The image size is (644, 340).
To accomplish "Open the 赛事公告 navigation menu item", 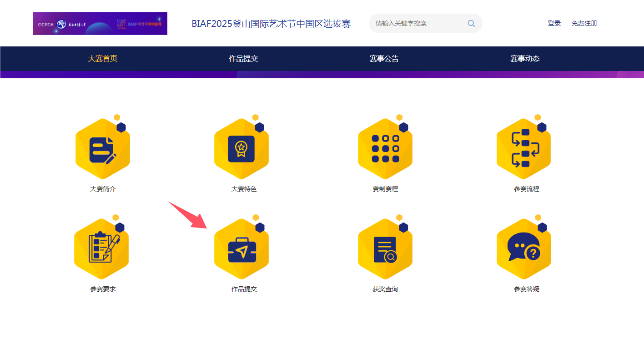I will [x=384, y=59].
